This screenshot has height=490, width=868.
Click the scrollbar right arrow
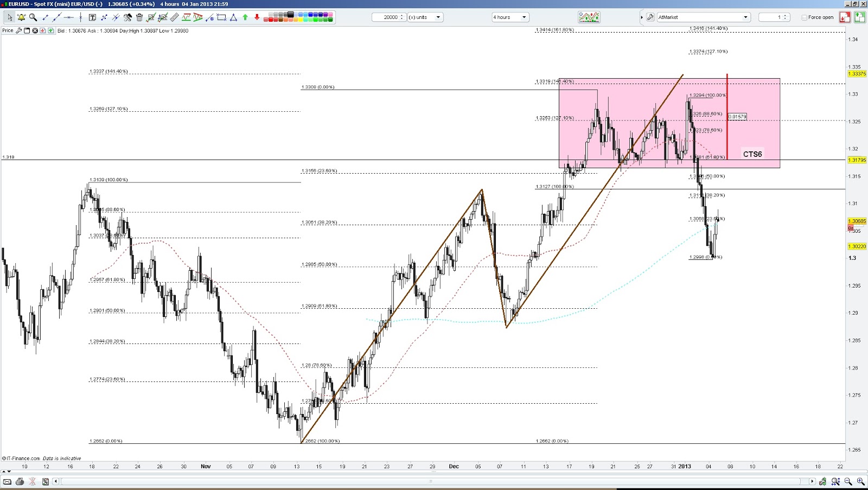pyautogui.click(x=812, y=481)
